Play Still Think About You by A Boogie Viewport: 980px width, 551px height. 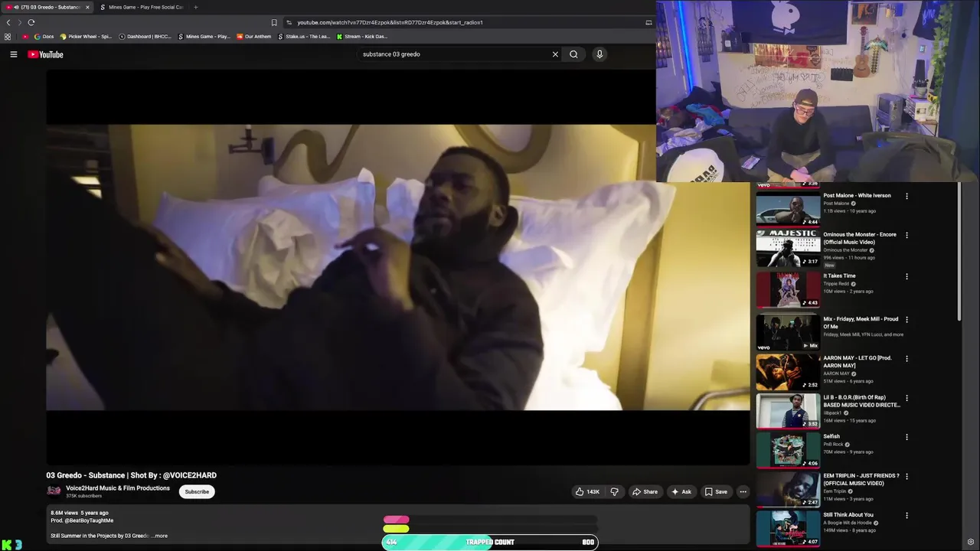point(788,528)
